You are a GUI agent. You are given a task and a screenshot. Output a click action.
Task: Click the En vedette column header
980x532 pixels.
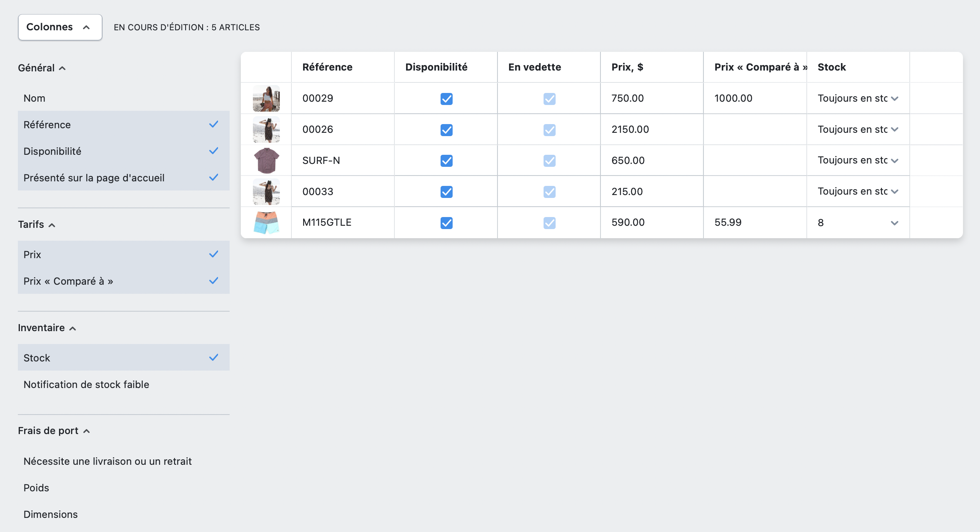[x=549, y=67]
